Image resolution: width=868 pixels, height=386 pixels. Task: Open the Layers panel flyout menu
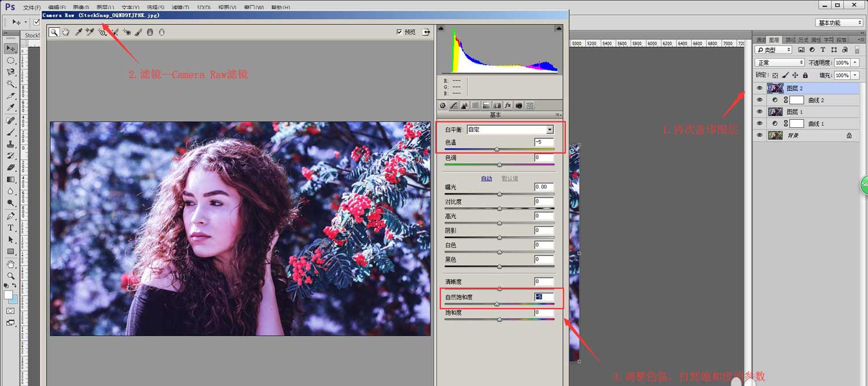pyautogui.click(x=861, y=40)
